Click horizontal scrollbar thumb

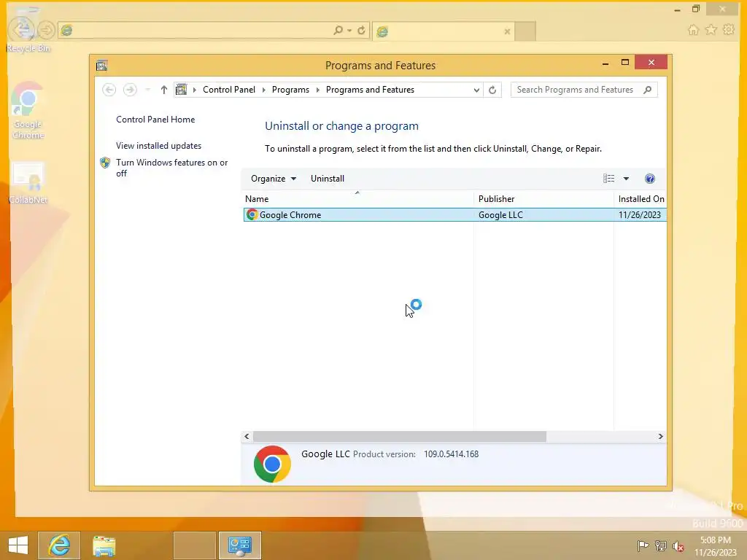400,436
